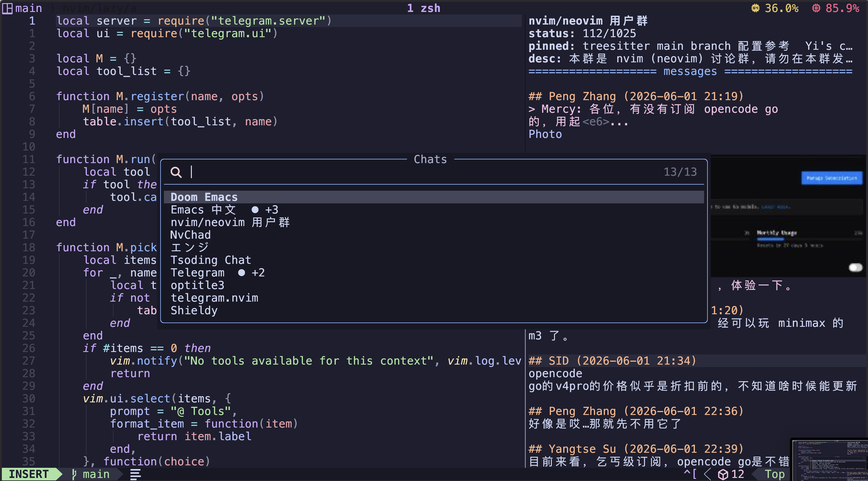Screen dimensions: 868x481
Task: Click the status: 112/1025 line
Action: pos(582,33)
